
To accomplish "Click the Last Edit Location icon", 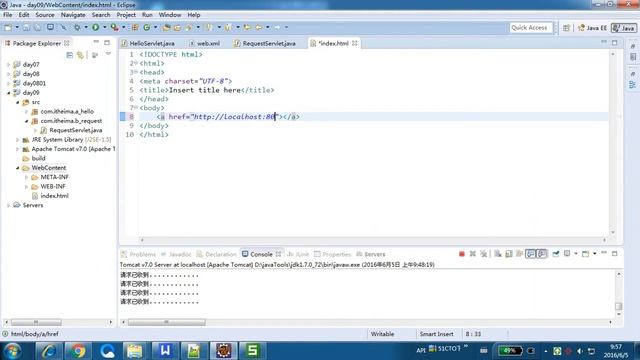I will (x=247, y=27).
